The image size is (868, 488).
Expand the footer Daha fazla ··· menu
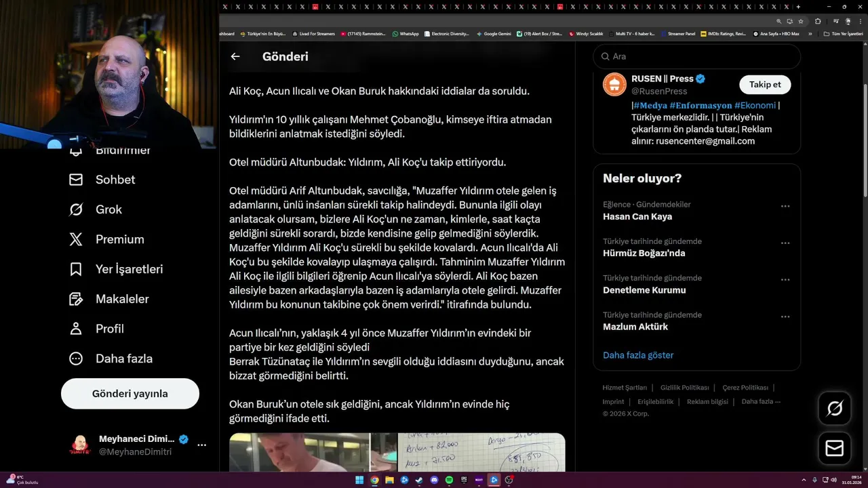click(761, 401)
